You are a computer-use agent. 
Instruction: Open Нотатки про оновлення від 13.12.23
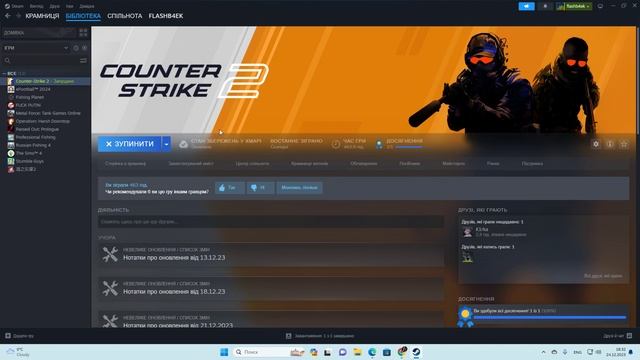[x=174, y=258]
